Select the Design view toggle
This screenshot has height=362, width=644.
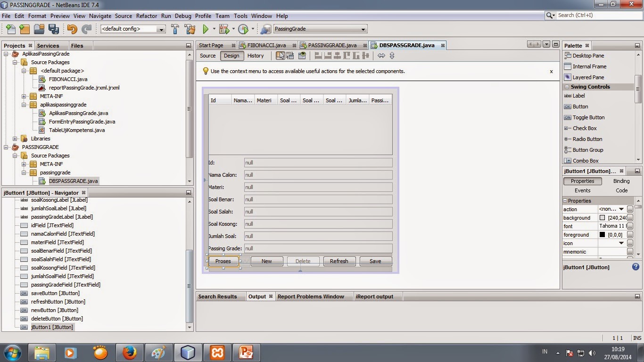pos(231,56)
